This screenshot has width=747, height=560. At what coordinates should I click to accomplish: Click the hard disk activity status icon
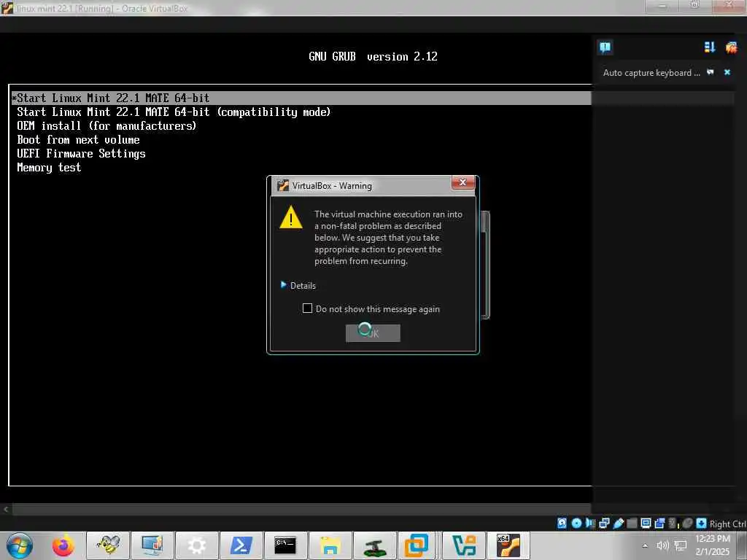click(x=562, y=523)
